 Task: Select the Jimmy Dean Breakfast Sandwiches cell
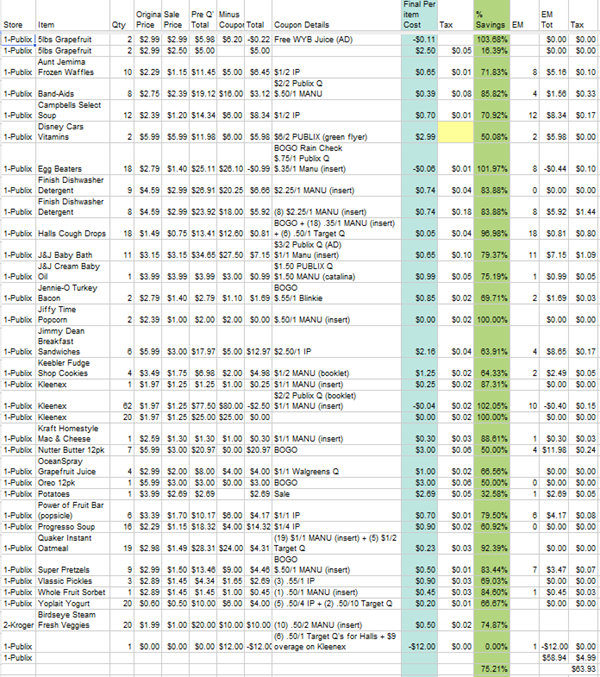(x=73, y=342)
